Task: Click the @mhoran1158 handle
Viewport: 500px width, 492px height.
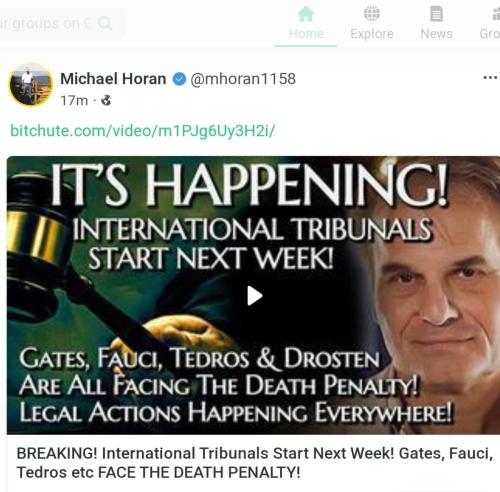Action: 243,79
